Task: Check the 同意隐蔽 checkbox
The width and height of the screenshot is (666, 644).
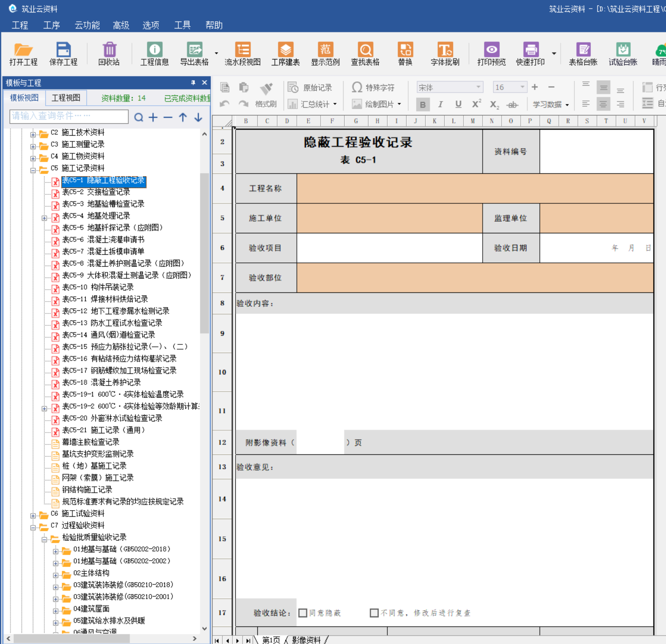Action: (303, 613)
